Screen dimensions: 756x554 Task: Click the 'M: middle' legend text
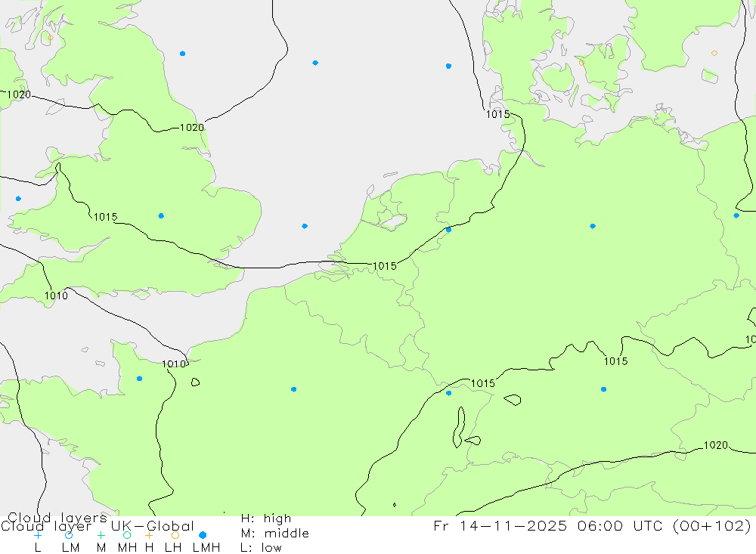click(x=274, y=534)
